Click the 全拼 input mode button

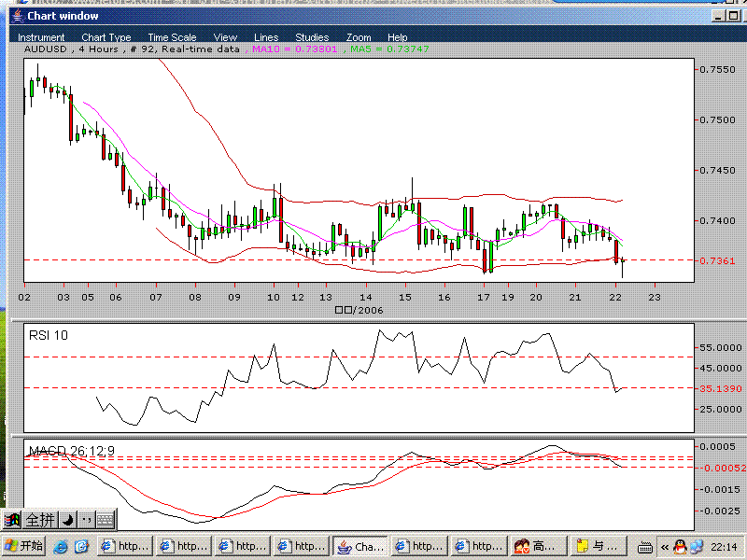coord(39,520)
